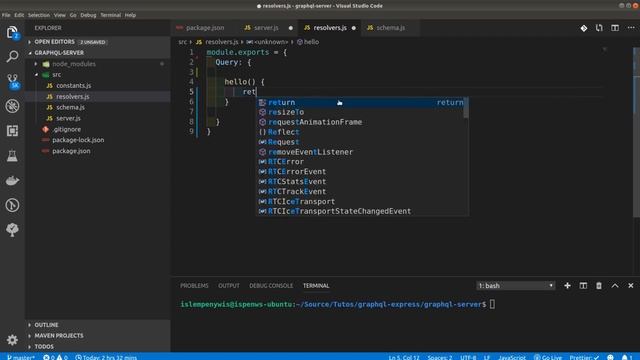Click unsaved dot on resolvers.js tab

click(x=354, y=28)
